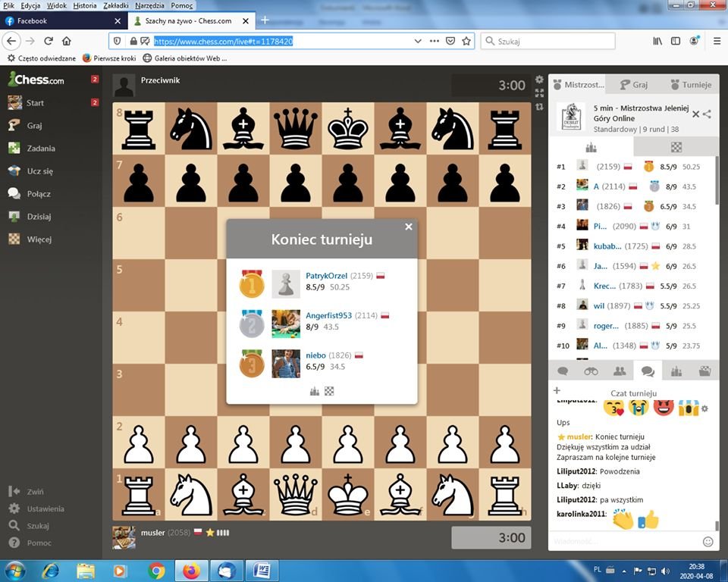Toggle fullscreen board mode icon

pos(539,93)
